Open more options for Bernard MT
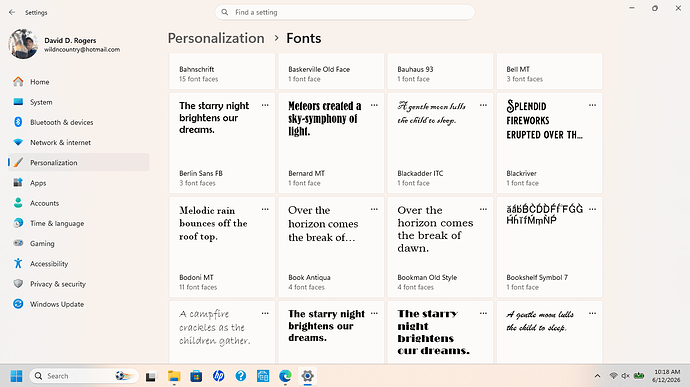This screenshot has width=690, height=387. coord(374,105)
